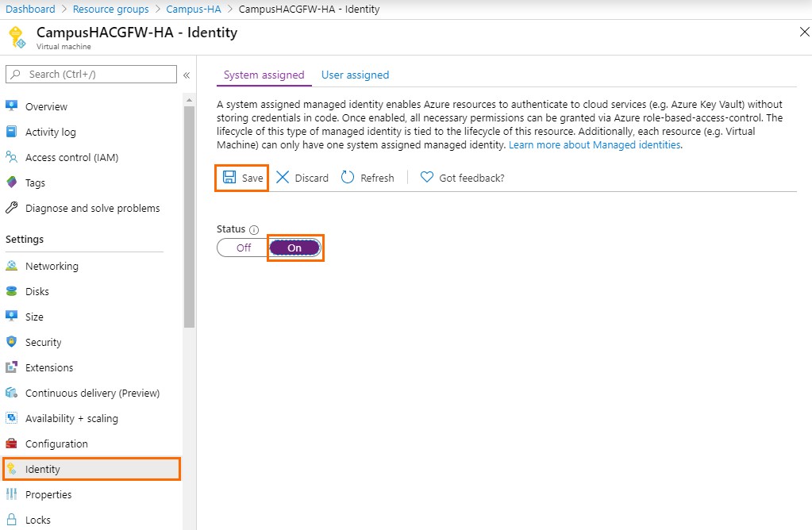This screenshot has width=812, height=530.
Task: Click the Size monitor icon
Action: (11, 316)
